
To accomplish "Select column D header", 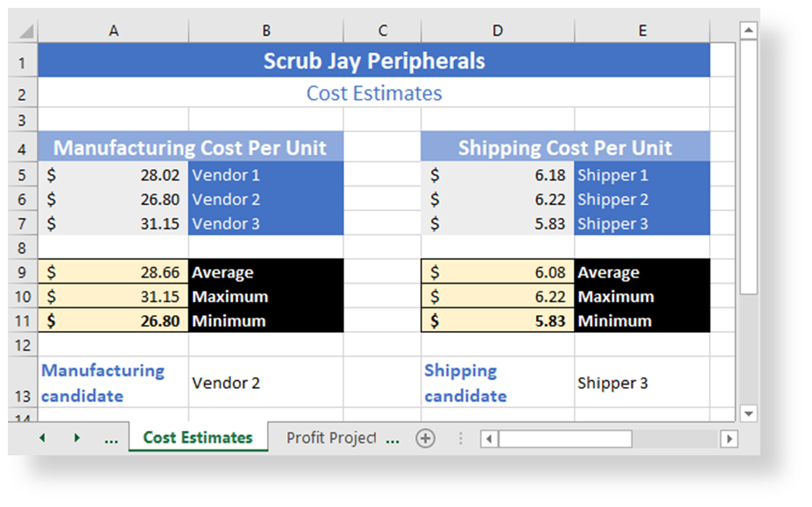I will pos(498,29).
